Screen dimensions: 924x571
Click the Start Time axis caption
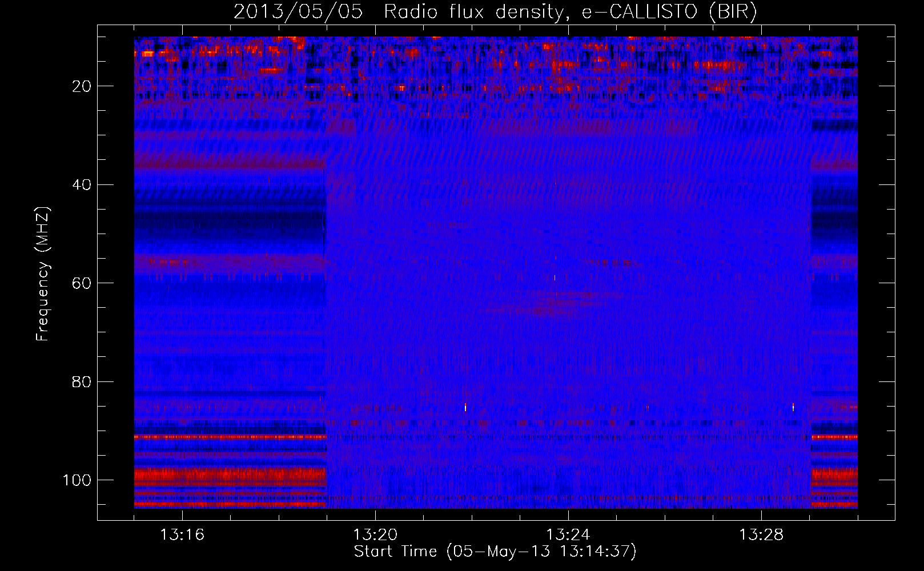pyautogui.click(x=495, y=552)
